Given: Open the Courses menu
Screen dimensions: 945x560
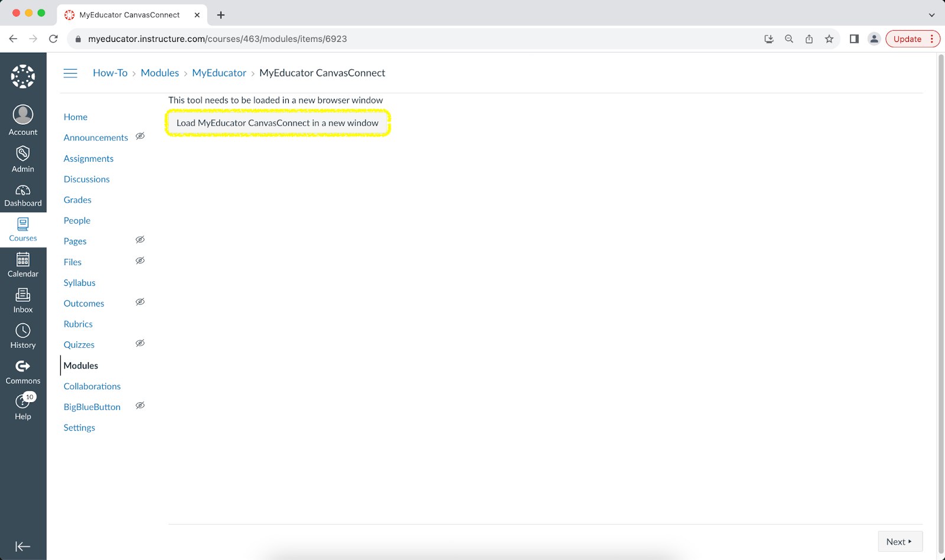Looking at the screenshot, I should coord(23,230).
